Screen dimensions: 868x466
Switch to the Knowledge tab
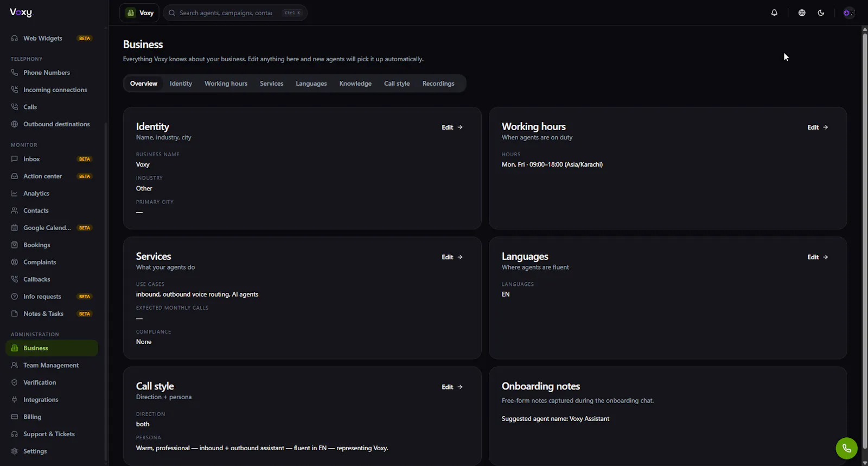point(355,84)
